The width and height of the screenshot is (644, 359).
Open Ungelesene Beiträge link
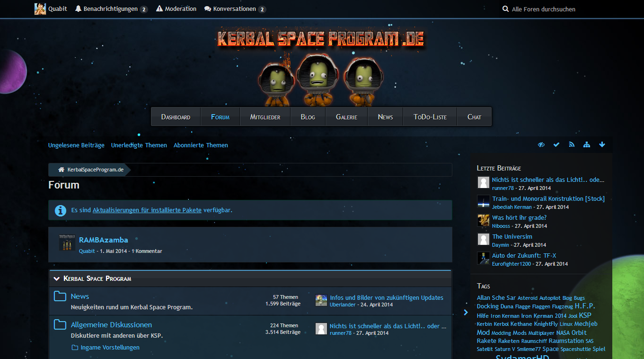coord(76,145)
